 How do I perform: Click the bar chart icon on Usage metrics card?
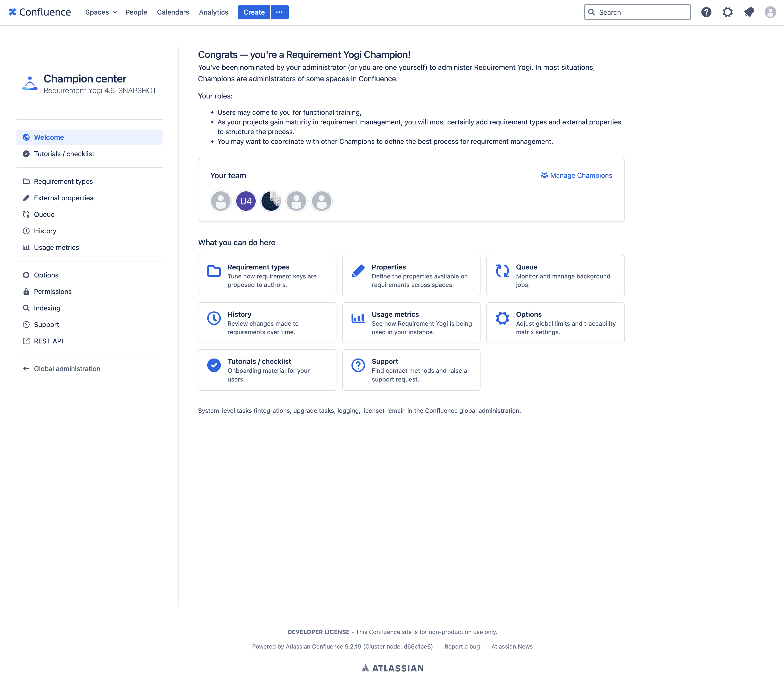[358, 318]
